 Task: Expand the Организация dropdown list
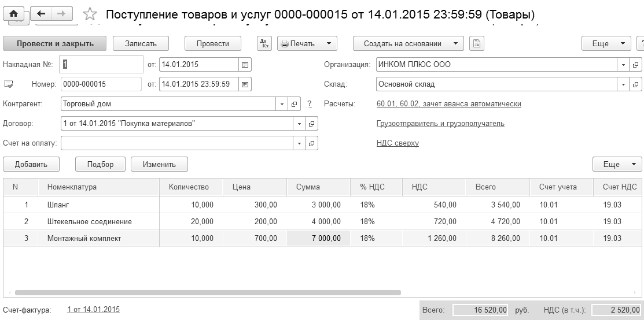[623, 64]
